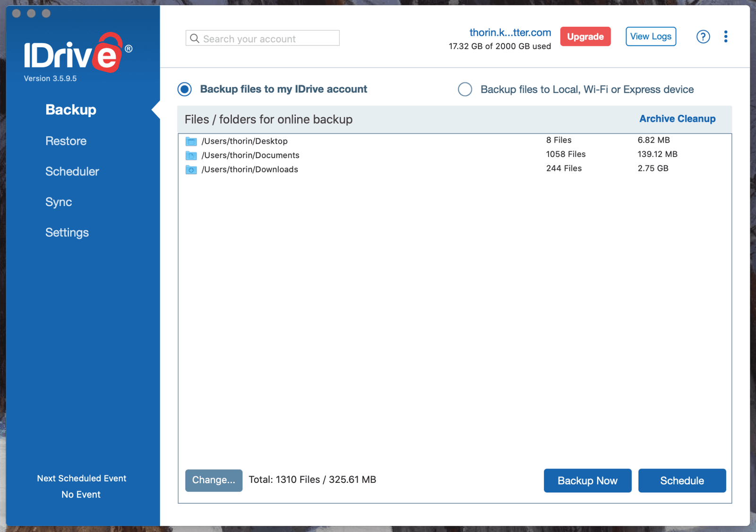This screenshot has width=756, height=532.
Task: Select the /Users/thorin/Desktop row
Action: (455, 141)
